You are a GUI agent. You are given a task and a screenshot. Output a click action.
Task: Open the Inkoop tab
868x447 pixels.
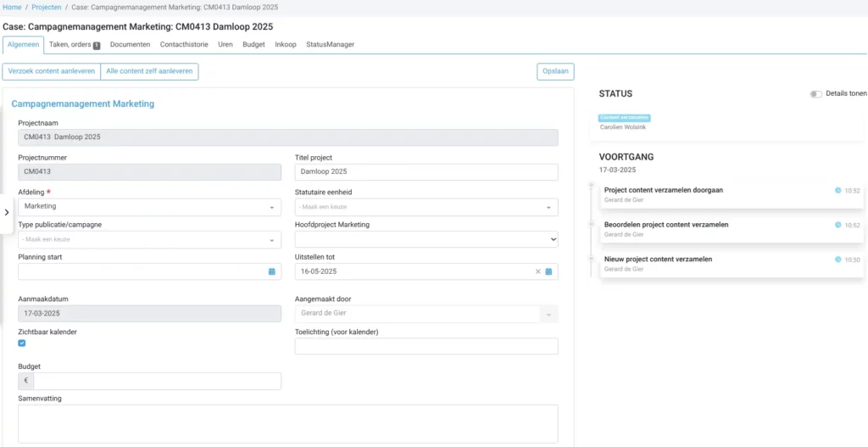[286, 45]
